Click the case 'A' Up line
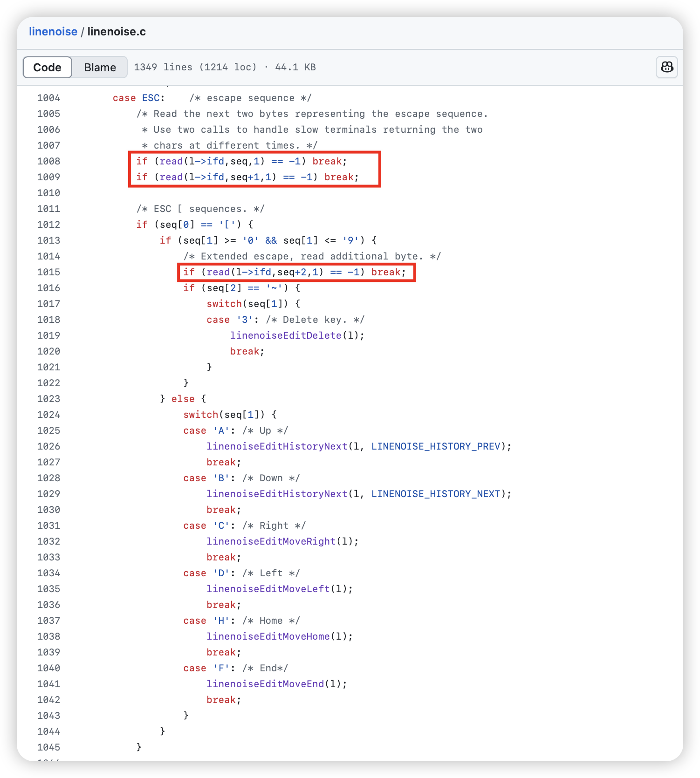 pyautogui.click(x=236, y=430)
